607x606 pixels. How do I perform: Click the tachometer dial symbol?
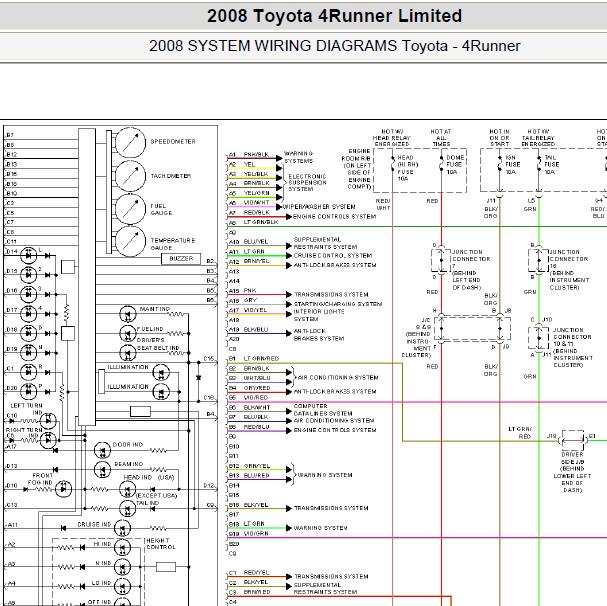point(130,175)
